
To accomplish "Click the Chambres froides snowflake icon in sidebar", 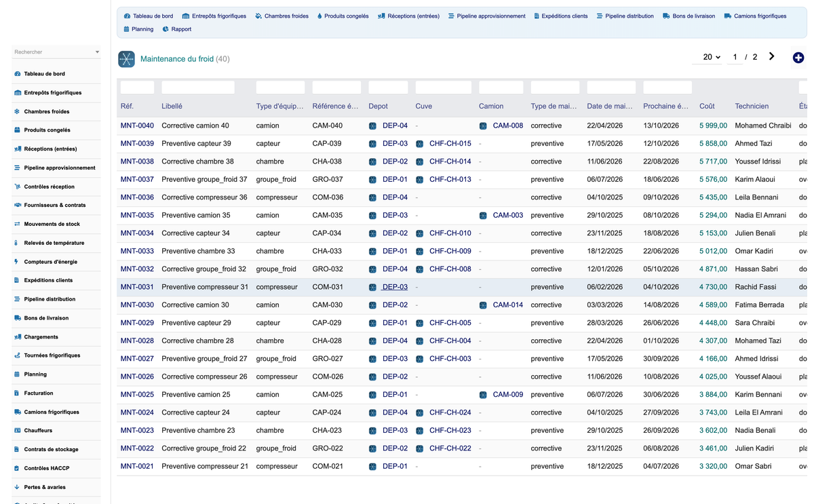I will [x=17, y=111].
